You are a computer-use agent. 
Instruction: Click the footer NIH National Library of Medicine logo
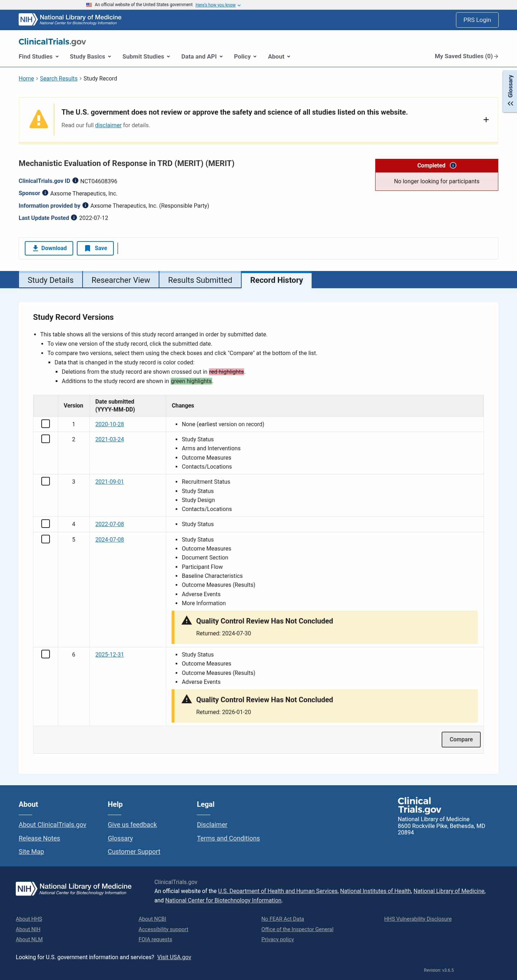point(73,888)
